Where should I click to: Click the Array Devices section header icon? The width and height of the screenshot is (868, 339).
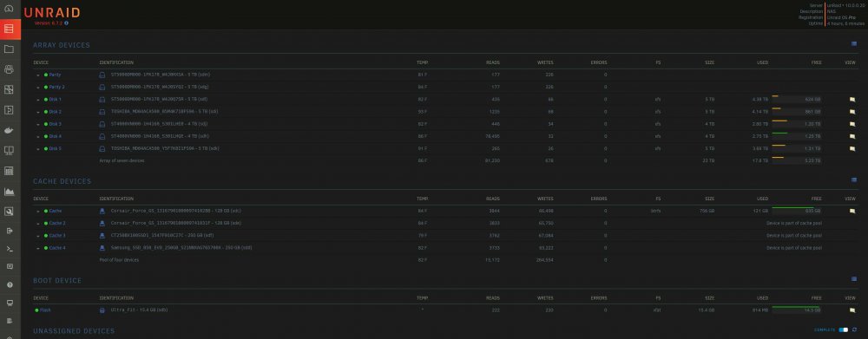854,43
